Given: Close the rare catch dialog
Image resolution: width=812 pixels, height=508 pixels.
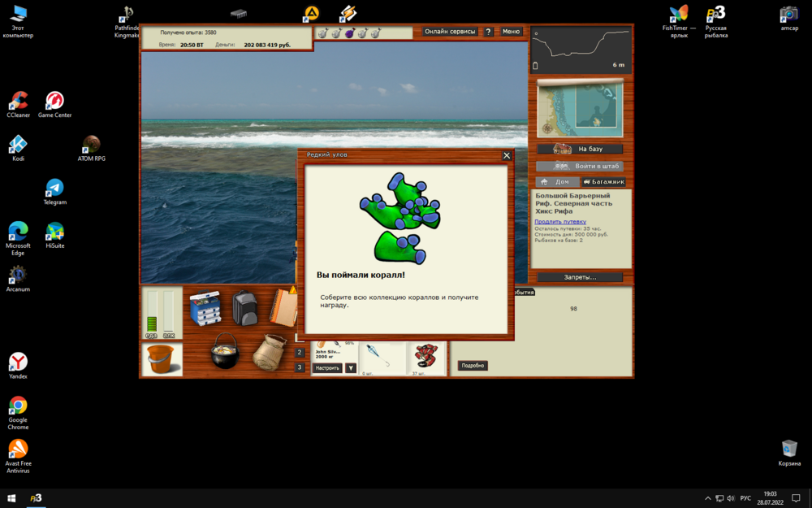Looking at the screenshot, I should tap(507, 155).
